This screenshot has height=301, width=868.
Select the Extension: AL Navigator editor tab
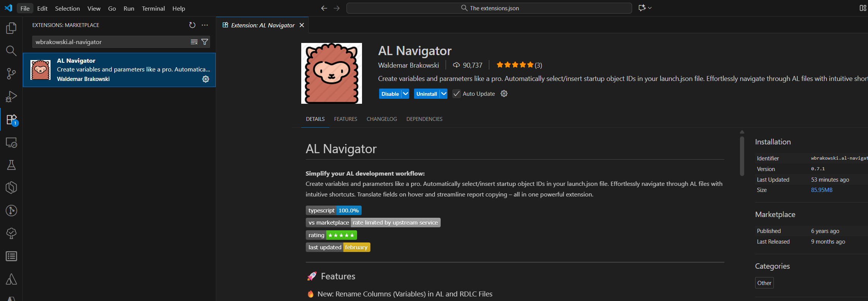263,25
